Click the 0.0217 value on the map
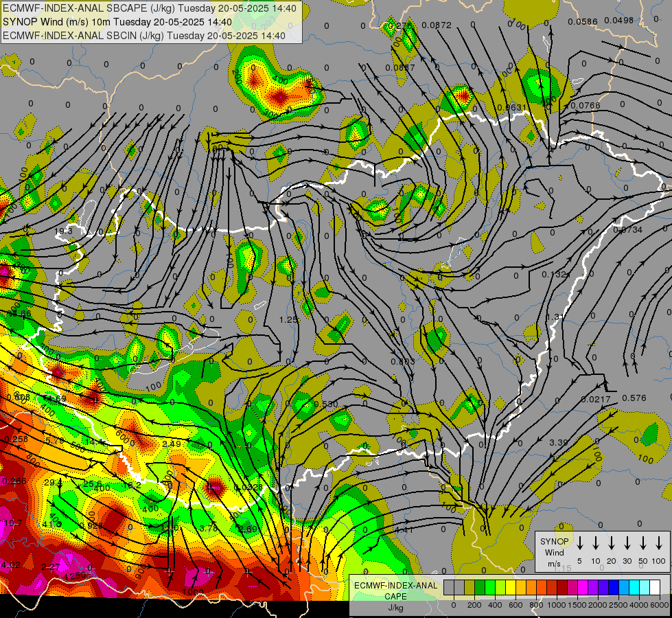The height and width of the screenshot is (618, 672). 596,399
